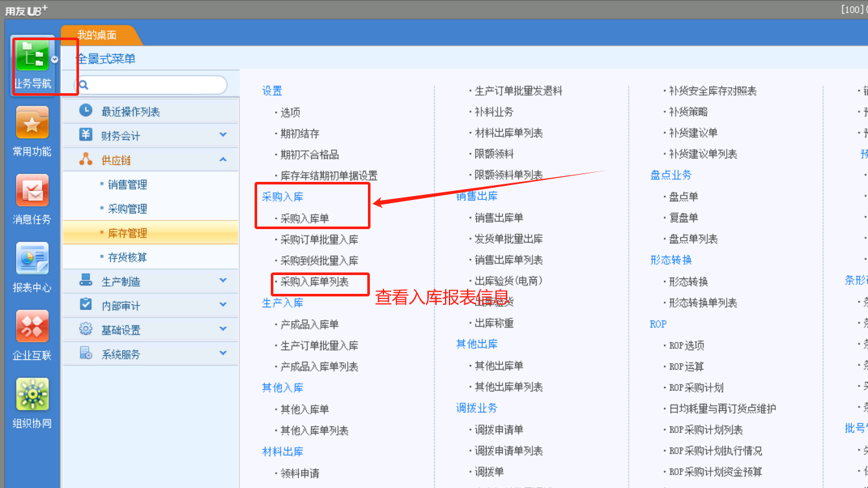Open dropdown arrow next to 业务导航
This screenshot has height=488, width=868.
[54, 60]
